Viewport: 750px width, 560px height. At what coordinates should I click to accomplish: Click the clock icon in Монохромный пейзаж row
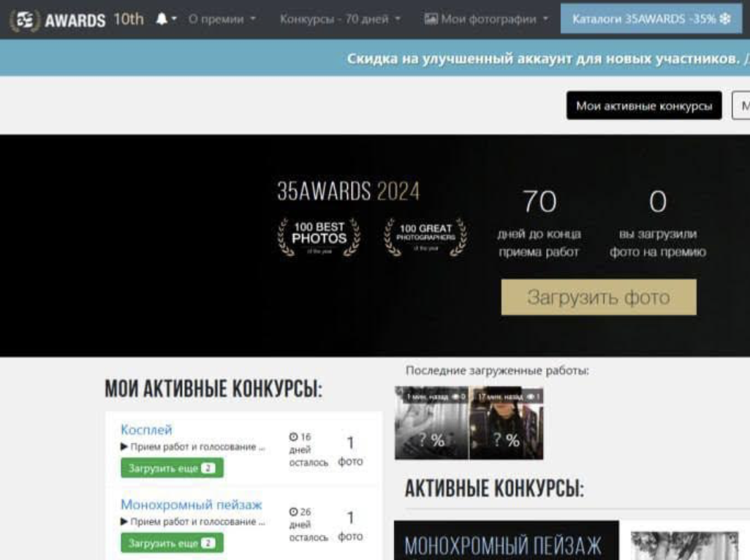click(293, 512)
